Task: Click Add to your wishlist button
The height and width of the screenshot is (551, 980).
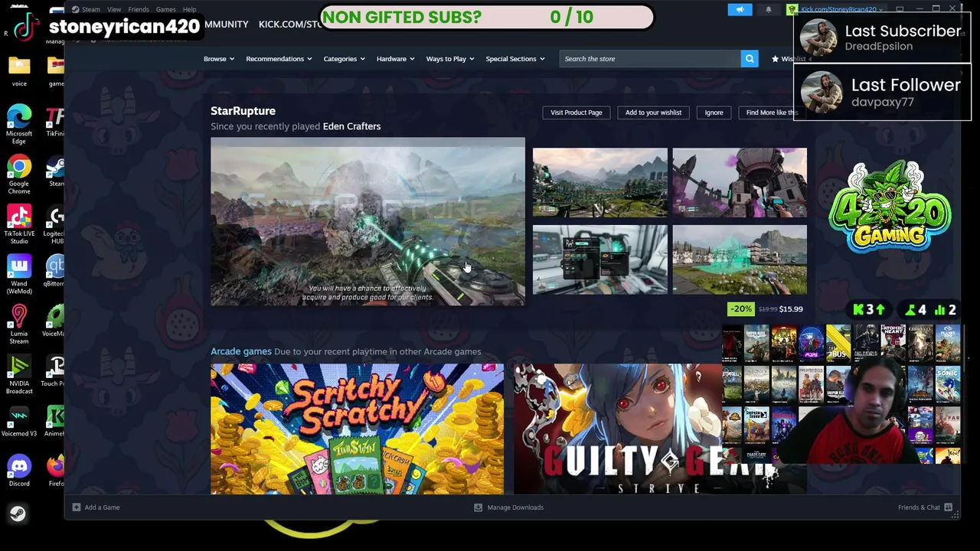Action: (x=653, y=112)
